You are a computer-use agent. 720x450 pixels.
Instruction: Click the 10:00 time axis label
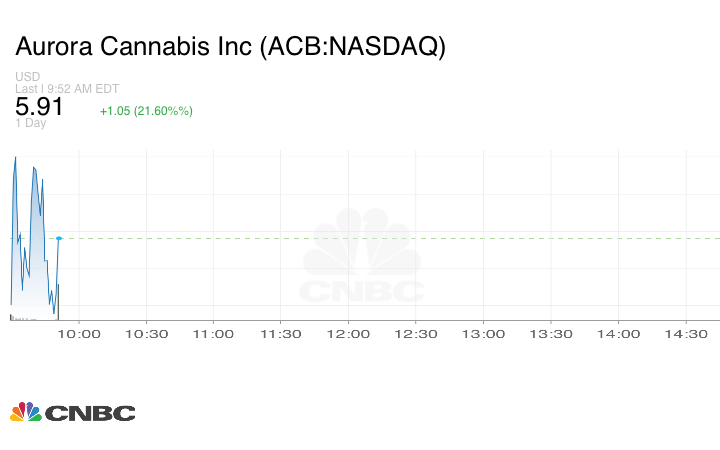[x=79, y=334]
